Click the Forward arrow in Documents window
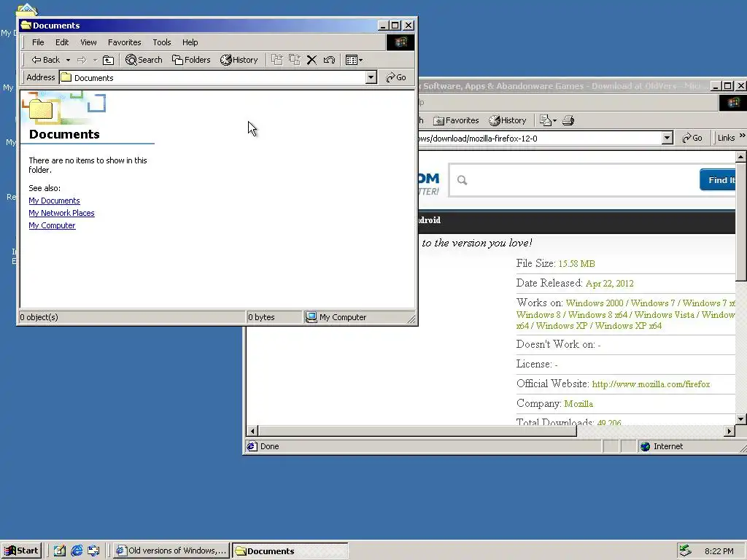Screen dimensions: 747x560 pyautogui.click(x=82, y=60)
